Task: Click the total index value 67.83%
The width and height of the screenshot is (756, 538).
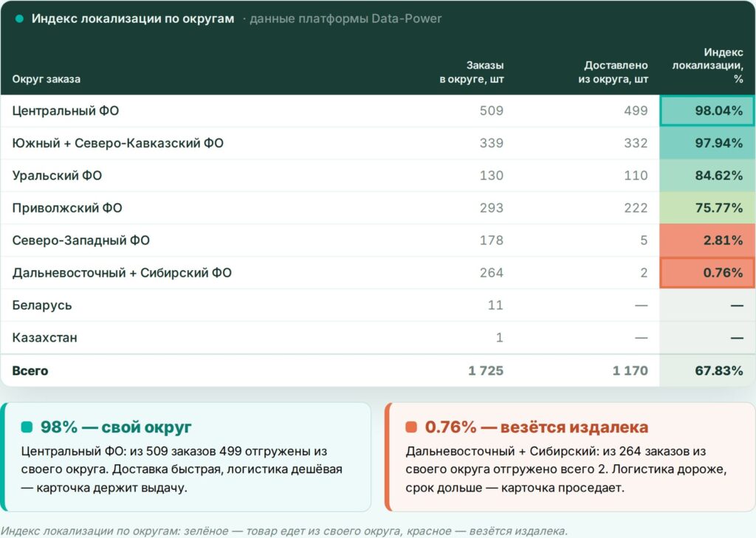Action: (718, 370)
